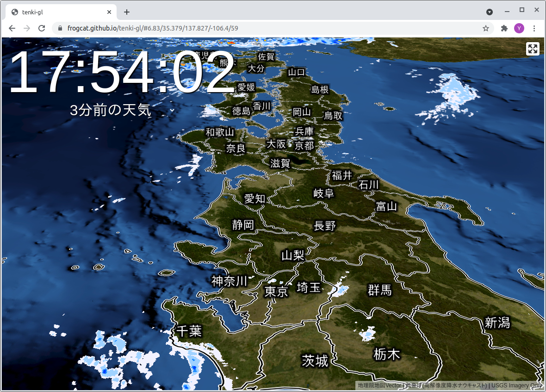The height and width of the screenshot is (392, 546).
Task: Click the 山口 map label
Action: click(x=296, y=72)
